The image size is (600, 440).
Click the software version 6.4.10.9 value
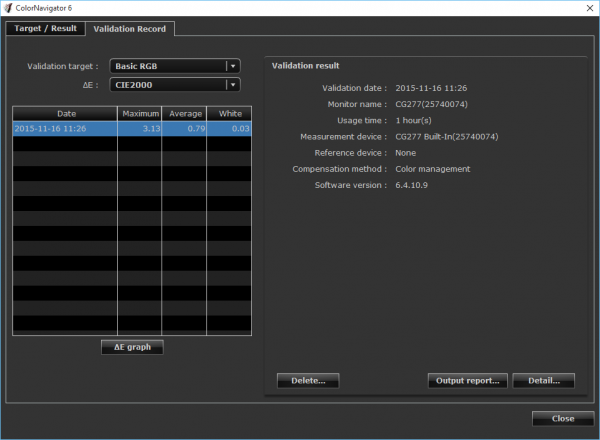(x=411, y=185)
